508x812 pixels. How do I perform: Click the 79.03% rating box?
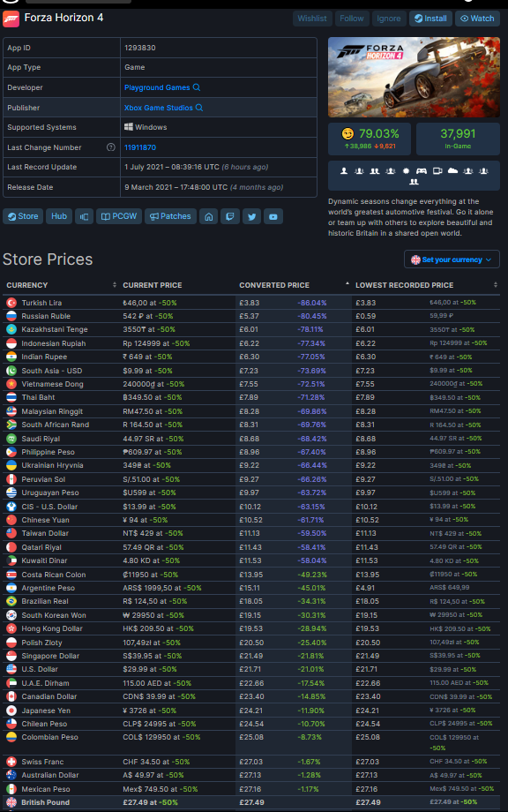370,139
